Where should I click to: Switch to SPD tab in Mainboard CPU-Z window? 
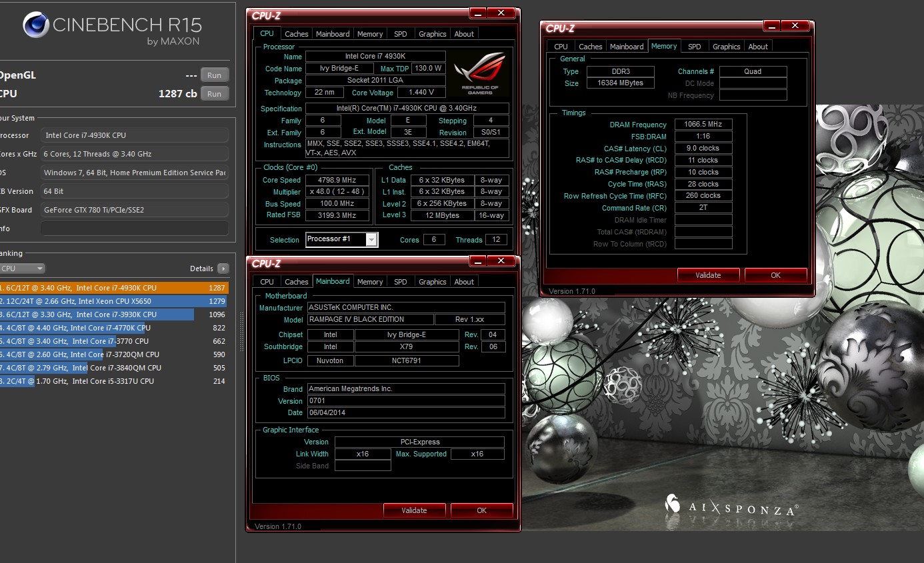(x=400, y=282)
